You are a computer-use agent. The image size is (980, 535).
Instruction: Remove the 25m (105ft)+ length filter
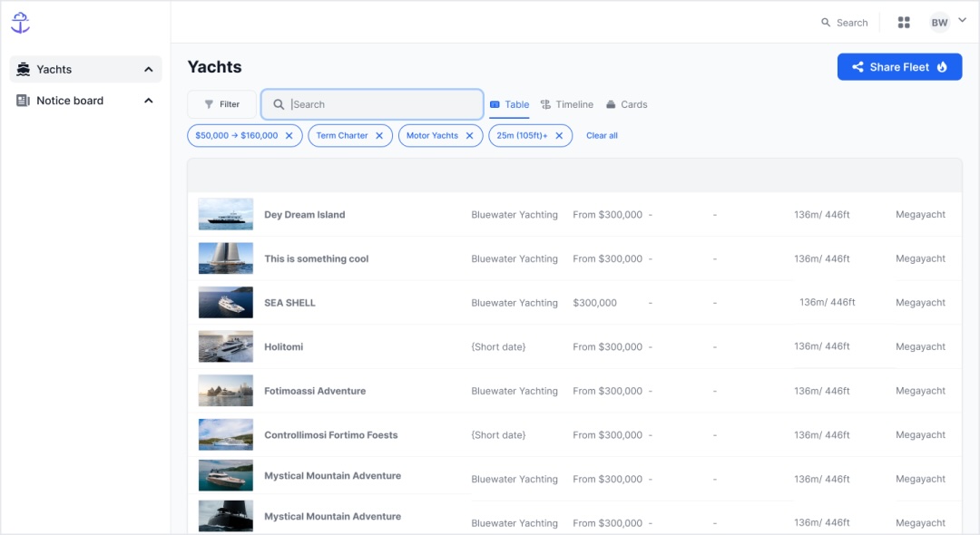[559, 136]
